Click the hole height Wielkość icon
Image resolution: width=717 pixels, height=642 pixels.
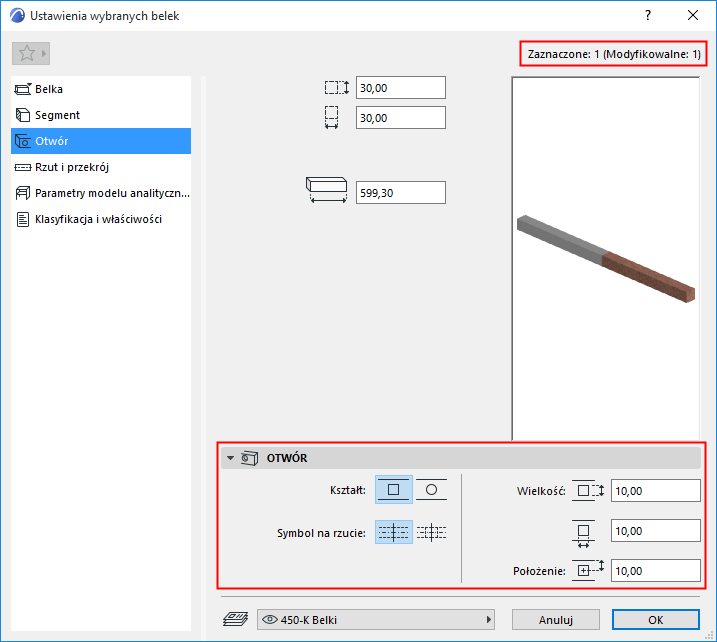[x=588, y=491]
